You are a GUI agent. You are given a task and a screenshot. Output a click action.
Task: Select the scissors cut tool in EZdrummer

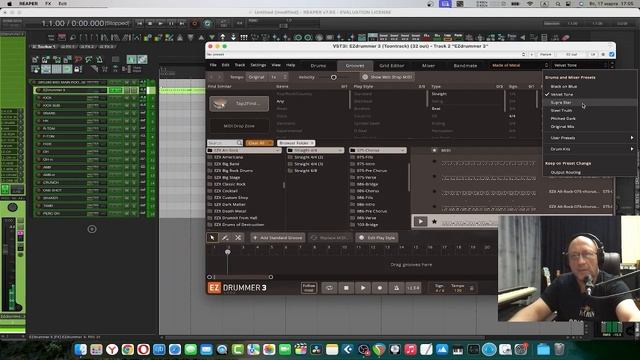[238, 238]
